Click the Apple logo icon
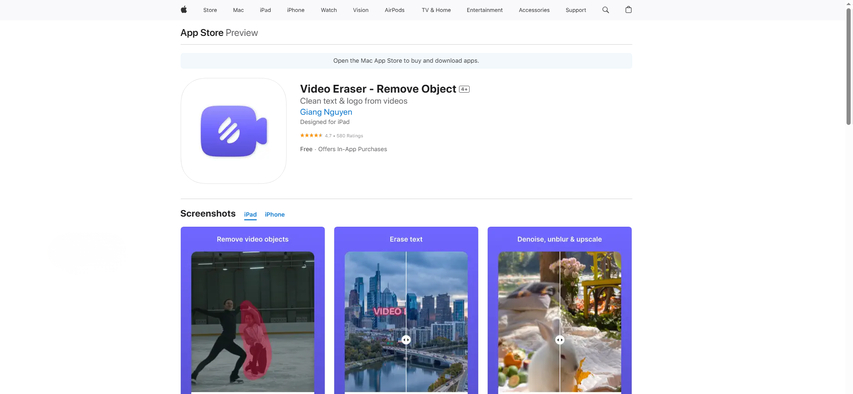The width and height of the screenshot is (853, 394). click(x=184, y=10)
